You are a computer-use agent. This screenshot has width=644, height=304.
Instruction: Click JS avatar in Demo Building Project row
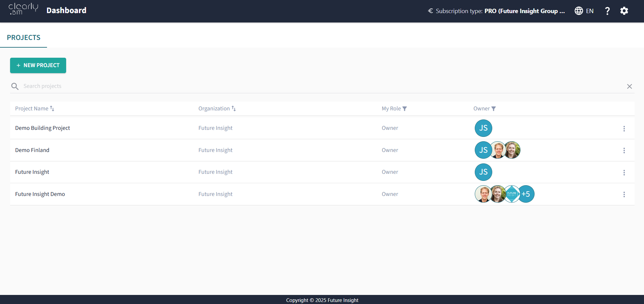(483, 128)
